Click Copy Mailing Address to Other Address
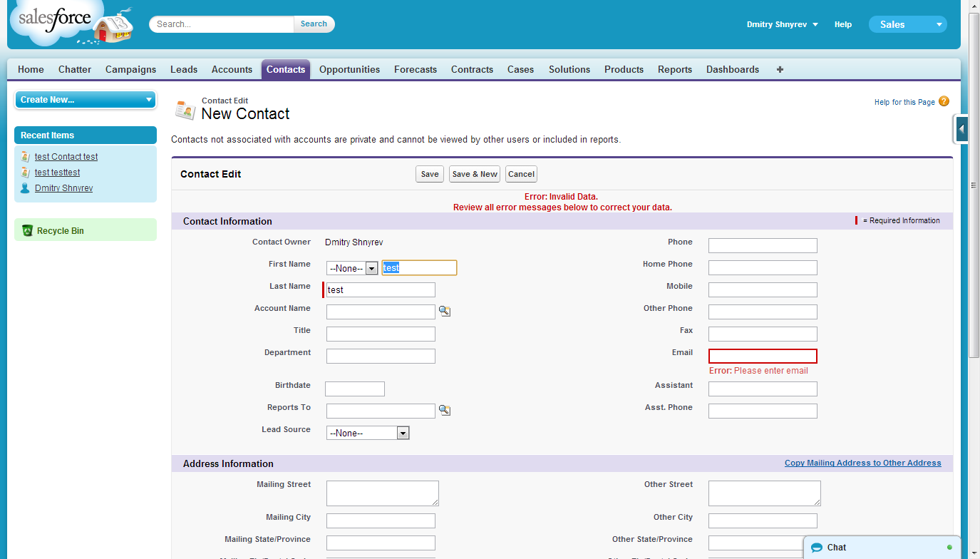Image resolution: width=980 pixels, height=559 pixels. [863, 463]
